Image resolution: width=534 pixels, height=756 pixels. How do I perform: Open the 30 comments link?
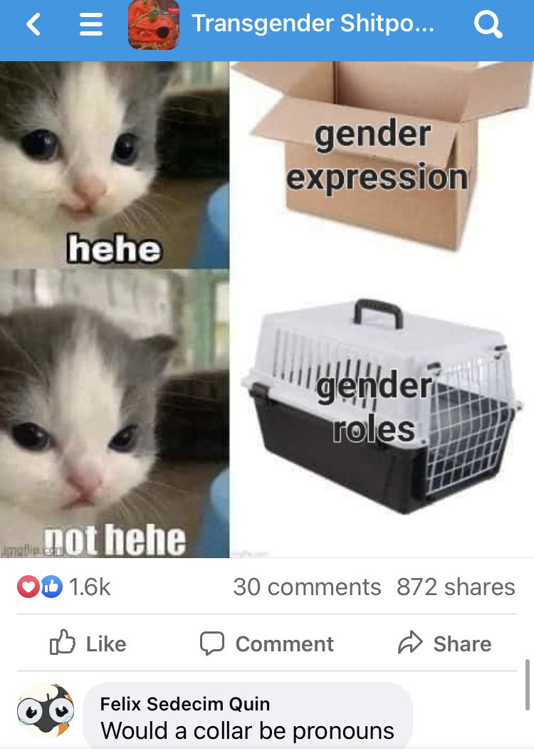tap(307, 587)
